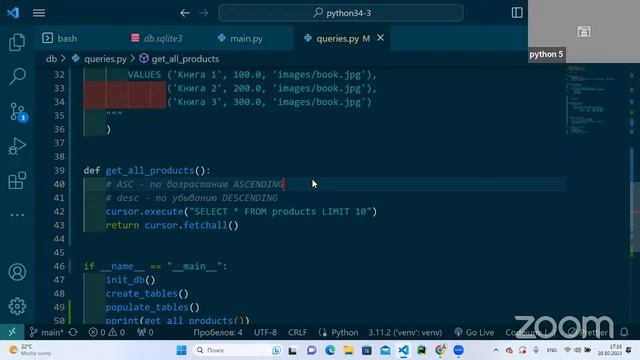The image size is (640, 360).
Task: Click the taskbar Поиск search box
Action: click(237, 350)
